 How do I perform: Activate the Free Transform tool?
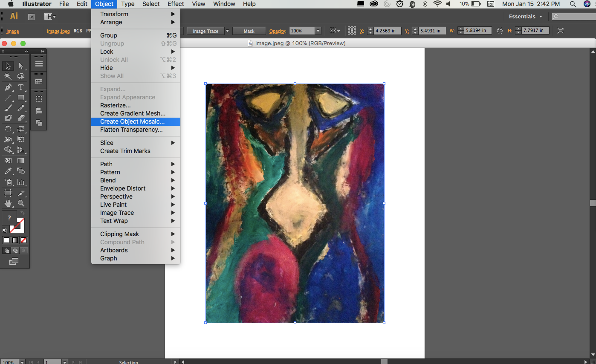click(x=21, y=139)
